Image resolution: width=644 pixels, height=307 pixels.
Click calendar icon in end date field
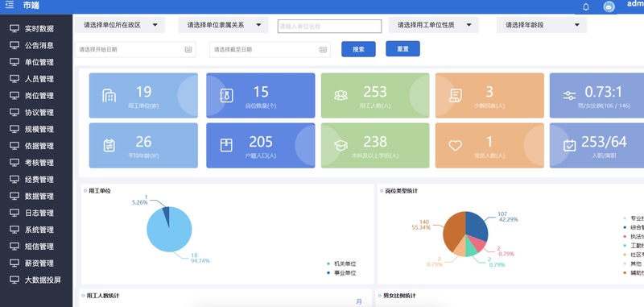coord(324,49)
